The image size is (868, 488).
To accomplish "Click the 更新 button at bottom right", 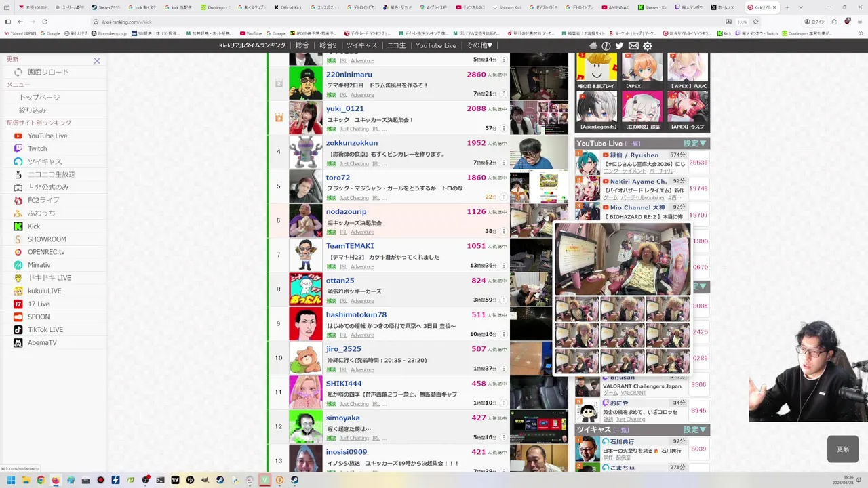I will click(x=843, y=449).
